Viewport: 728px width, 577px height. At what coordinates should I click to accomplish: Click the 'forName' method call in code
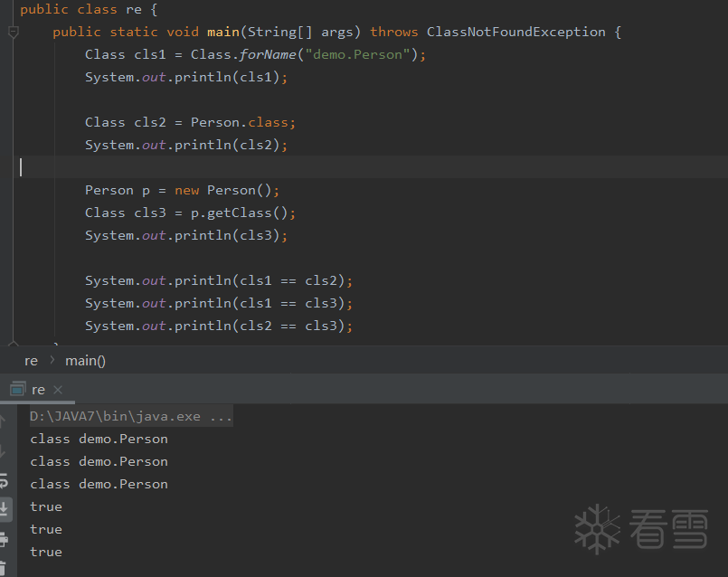tap(269, 54)
